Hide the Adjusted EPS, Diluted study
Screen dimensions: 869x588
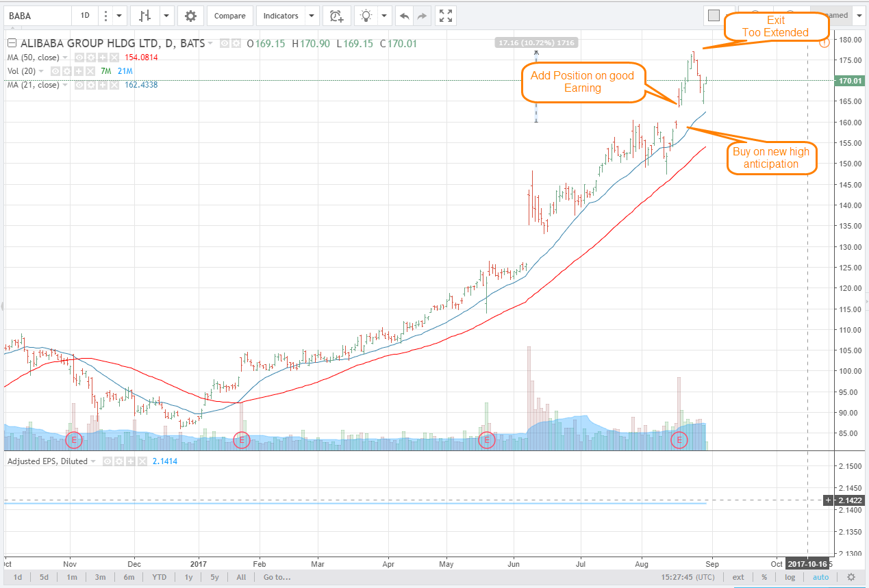click(109, 461)
